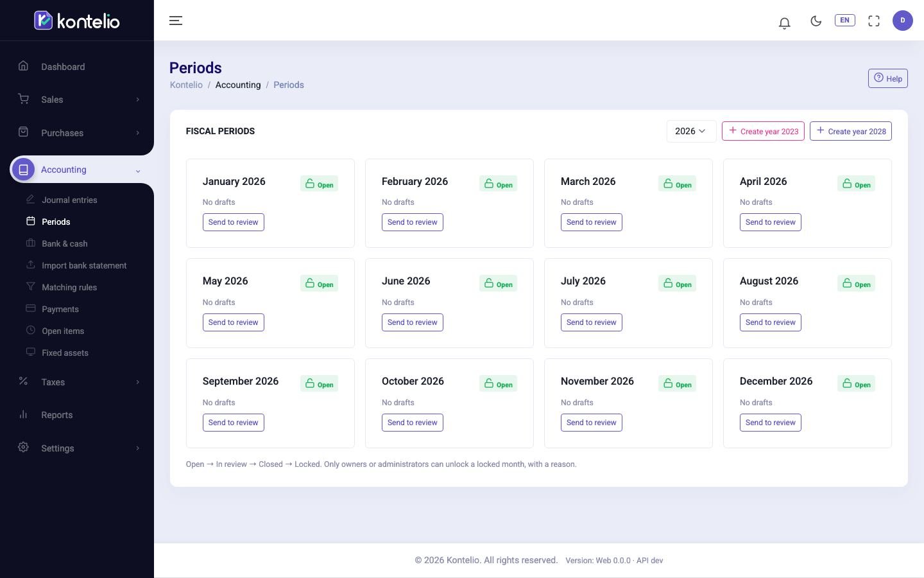Click the Kontelio logo

tap(77, 21)
